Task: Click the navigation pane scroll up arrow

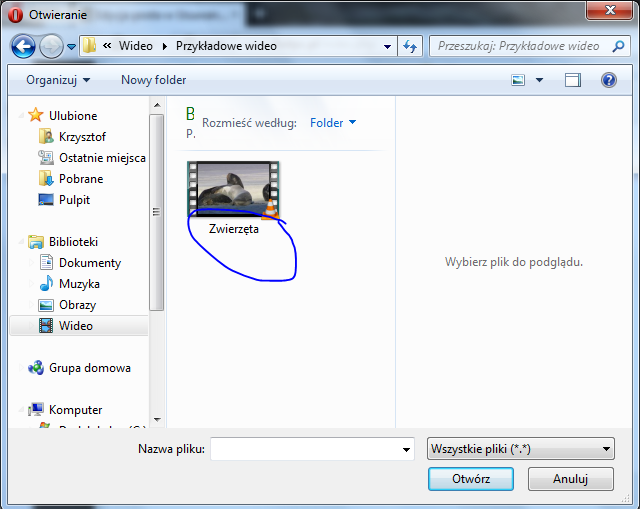Action: [x=157, y=105]
